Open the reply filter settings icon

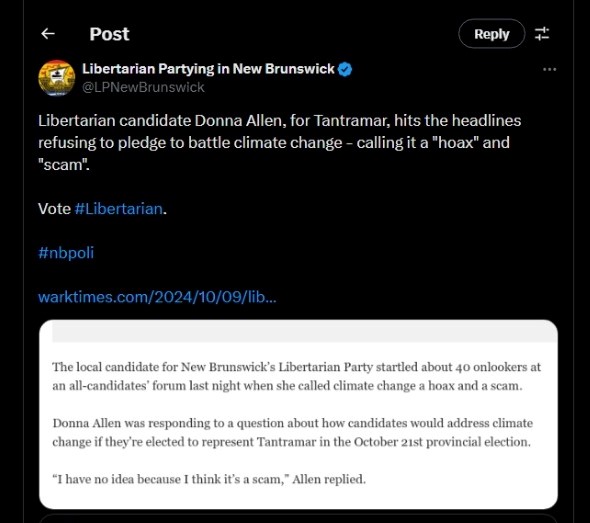click(x=542, y=34)
